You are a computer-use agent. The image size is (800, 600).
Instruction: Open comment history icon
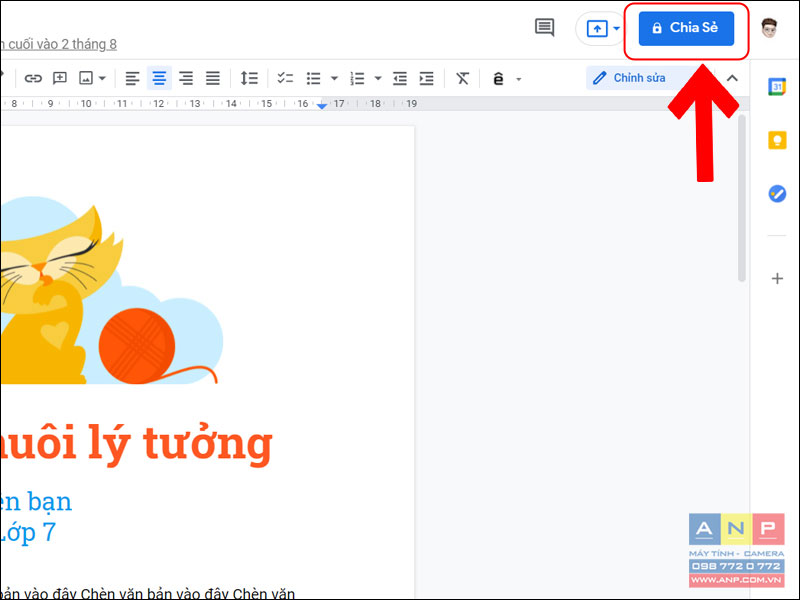pos(544,28)
